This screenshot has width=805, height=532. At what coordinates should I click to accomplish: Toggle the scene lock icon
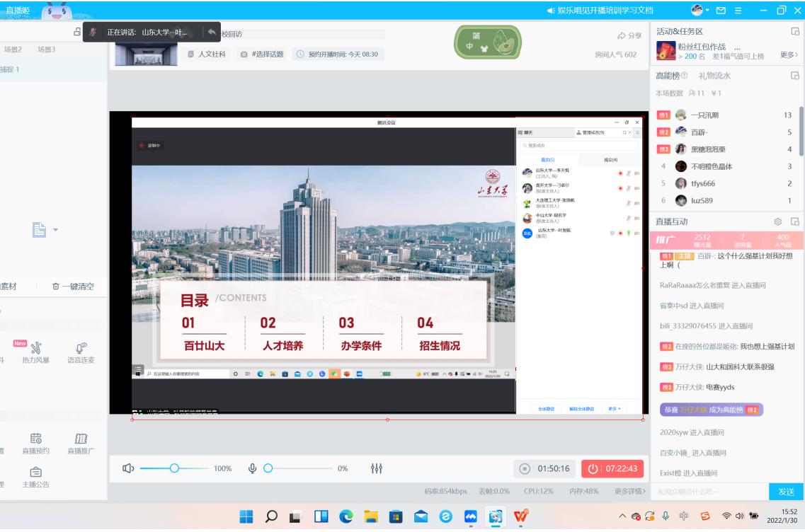pos(77,32)
